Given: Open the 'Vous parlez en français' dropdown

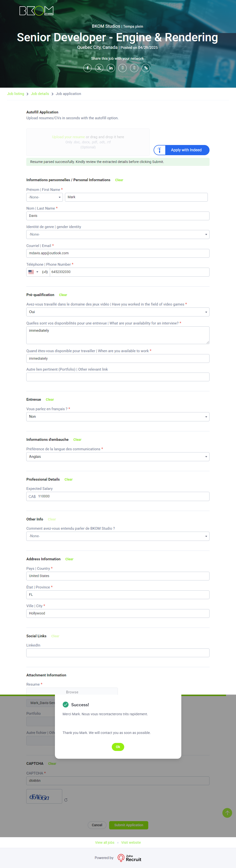Looking at the screenshot, I should point(118,417).
